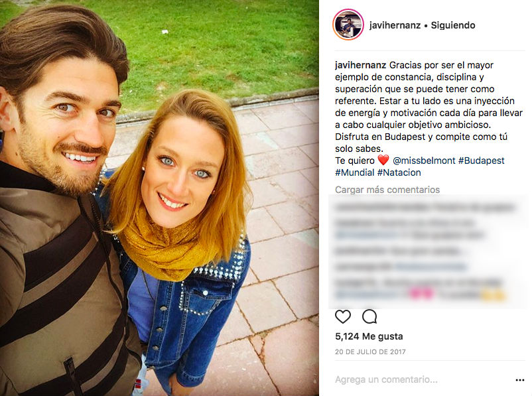Click the yellow emojis in blurred comment
The height and width of the screenshot is (396, 532).
pyautogui.click(x=494, y=296)
